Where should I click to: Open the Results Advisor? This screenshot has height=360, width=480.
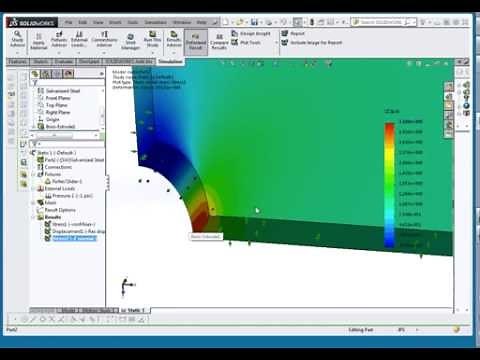click(x=174, y=39)
